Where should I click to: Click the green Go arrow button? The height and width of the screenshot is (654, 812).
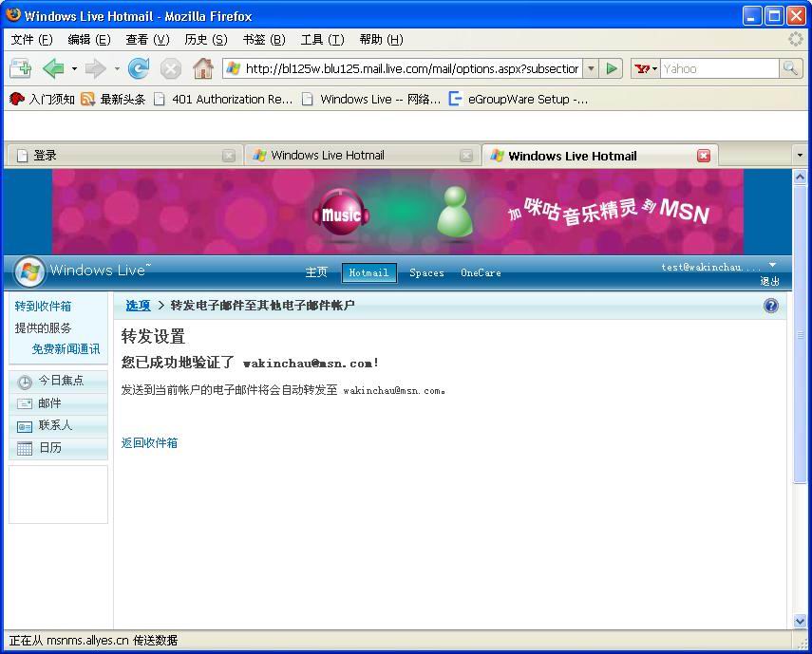click(612, 68)
